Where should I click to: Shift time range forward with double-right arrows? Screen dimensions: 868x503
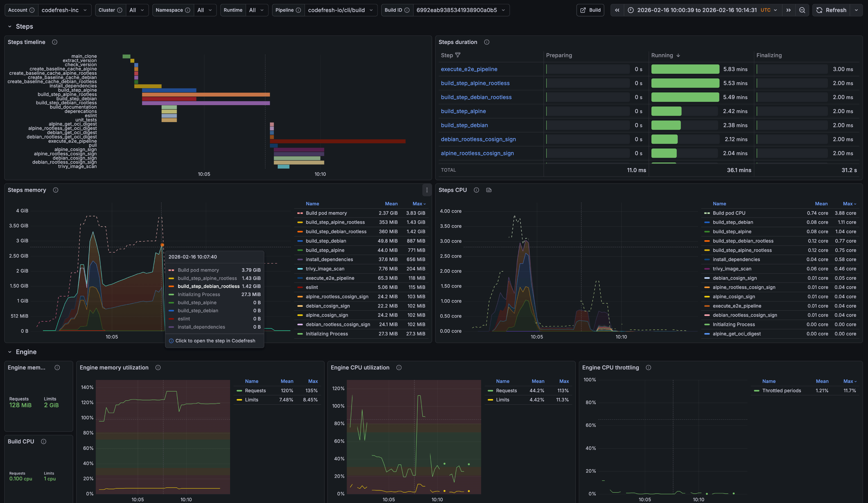coord(788,10)
